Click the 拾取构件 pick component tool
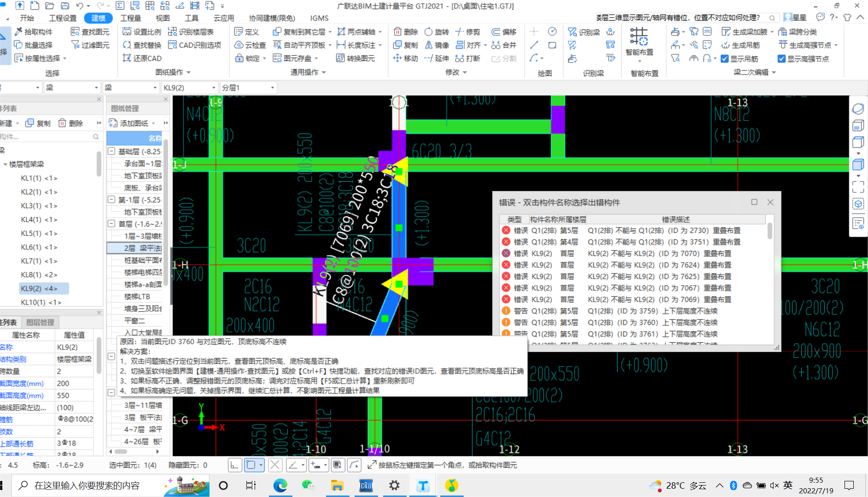The image size is (868, 497). (x=34, y=32)
